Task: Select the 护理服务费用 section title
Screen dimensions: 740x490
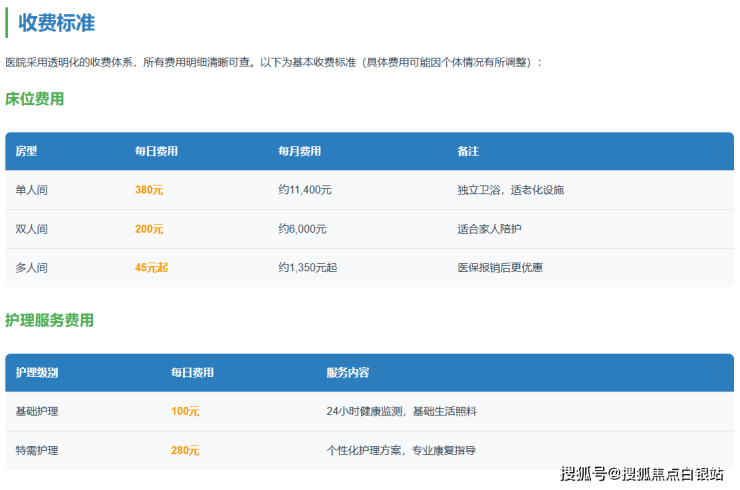Action: (49, 320)
